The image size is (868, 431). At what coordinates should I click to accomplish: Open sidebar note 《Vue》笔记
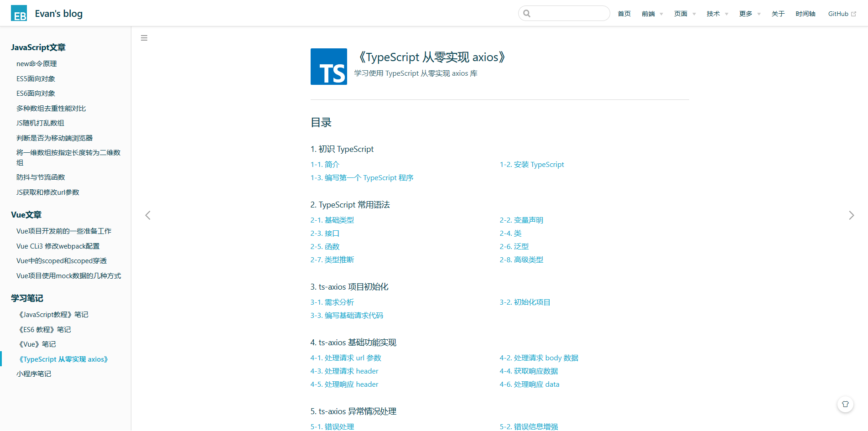[x=36, y=344]
